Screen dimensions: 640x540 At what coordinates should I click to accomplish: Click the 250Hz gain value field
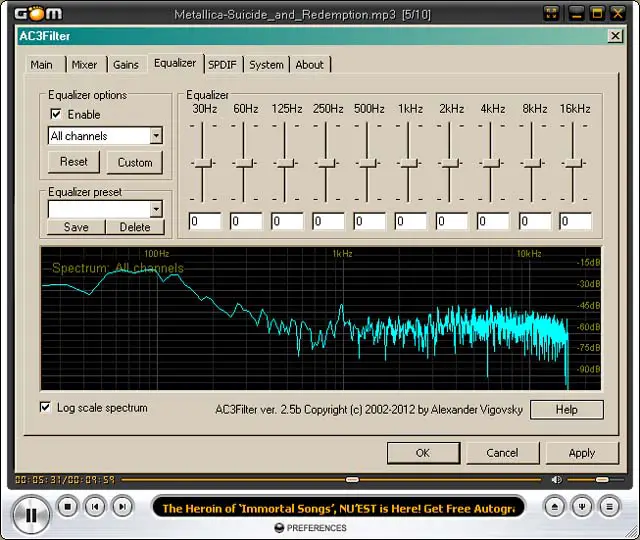tap(328, 221)
